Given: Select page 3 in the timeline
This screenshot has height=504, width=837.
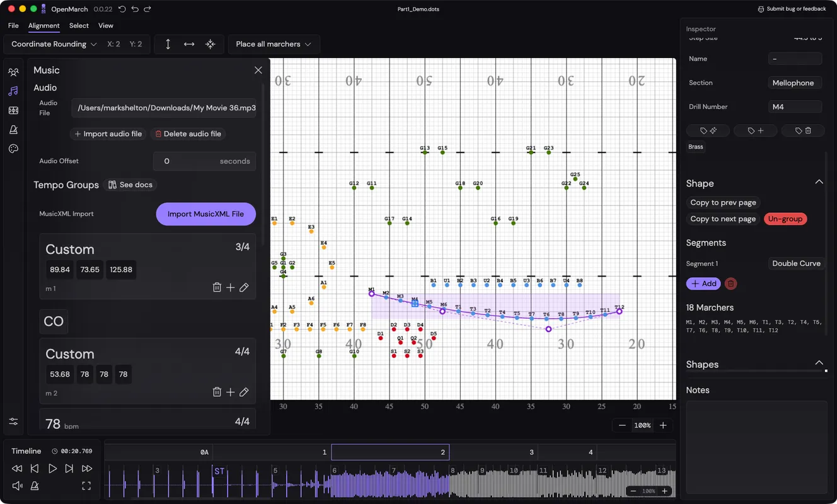Looking at the screenshot, I should (494, 452).
